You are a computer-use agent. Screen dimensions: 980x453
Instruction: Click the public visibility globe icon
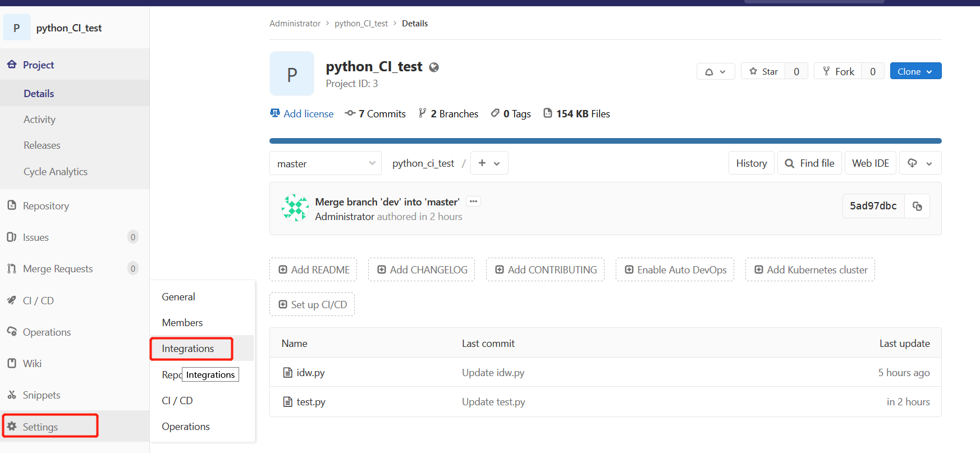pyautogui.click(x=434, y=67)
